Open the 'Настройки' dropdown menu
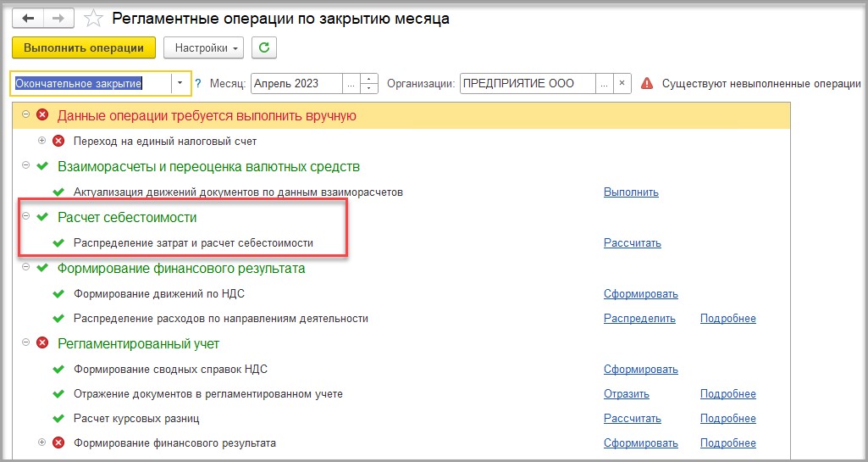 pyautogui.click(x=204, y=47)
